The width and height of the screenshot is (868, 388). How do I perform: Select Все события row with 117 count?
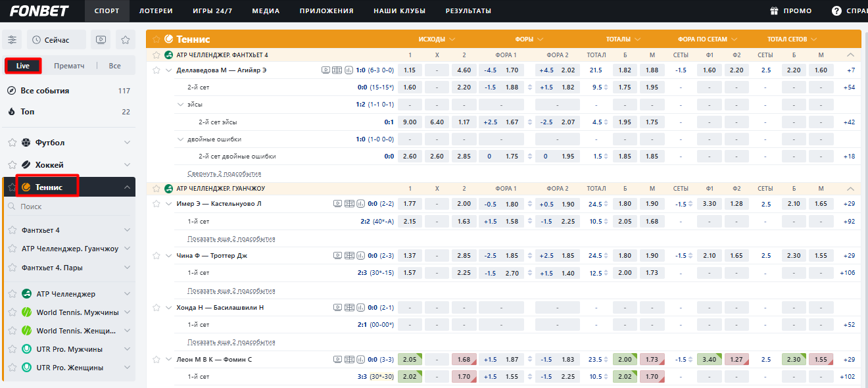69,91
